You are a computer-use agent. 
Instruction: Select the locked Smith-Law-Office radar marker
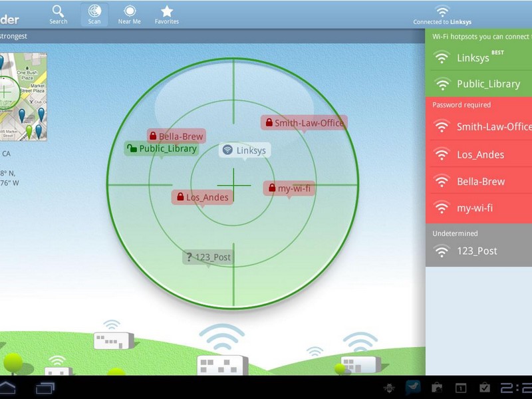[x=304, y=123]
